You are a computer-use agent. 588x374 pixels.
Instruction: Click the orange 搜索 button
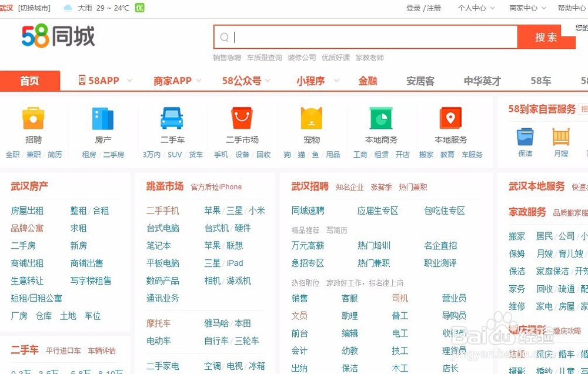(x=546, y=37)
